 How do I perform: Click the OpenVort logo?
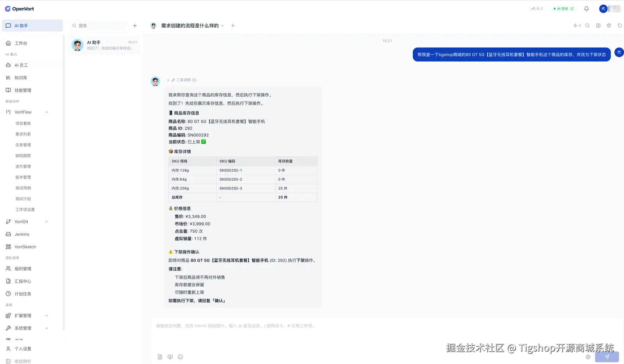(x=19, y=9)
